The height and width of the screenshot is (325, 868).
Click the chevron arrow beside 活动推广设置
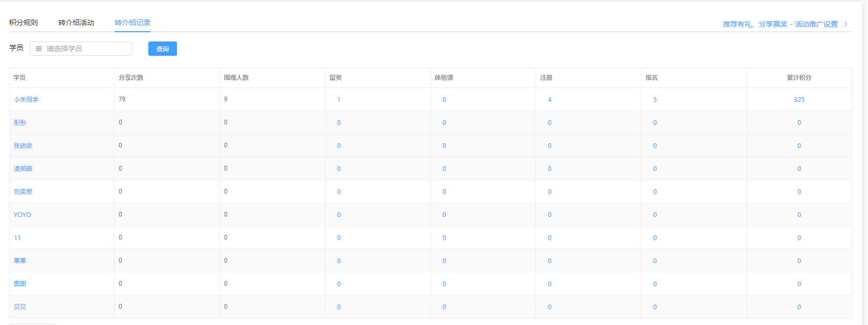[x=845, y=24]
